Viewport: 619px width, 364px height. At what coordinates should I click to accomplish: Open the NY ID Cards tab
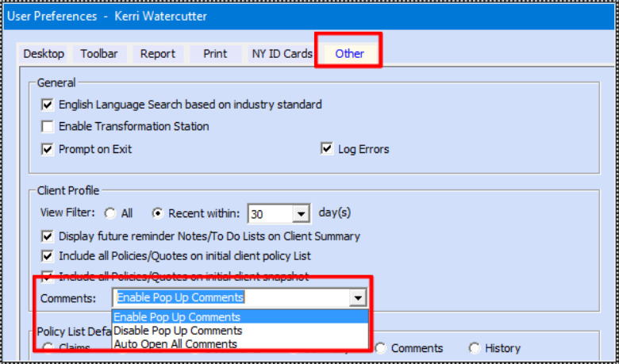point(283,54)
